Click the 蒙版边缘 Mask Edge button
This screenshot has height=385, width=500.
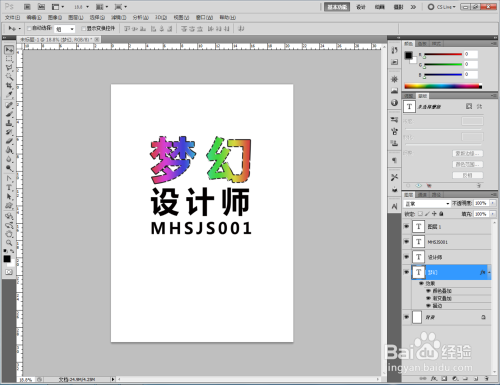467,153
